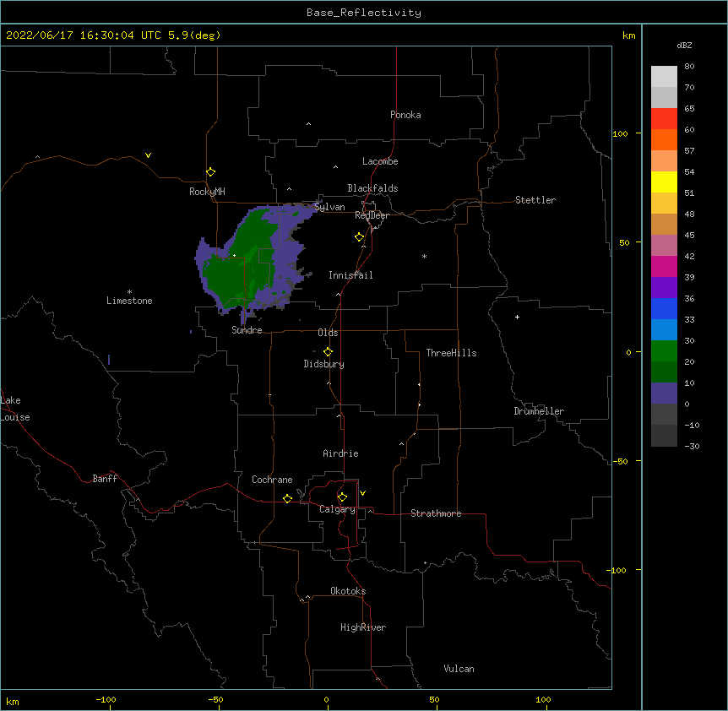This screenshot has width=728, height=711.
Task: Click the Airdrie city label
Action: pos(340,453)
